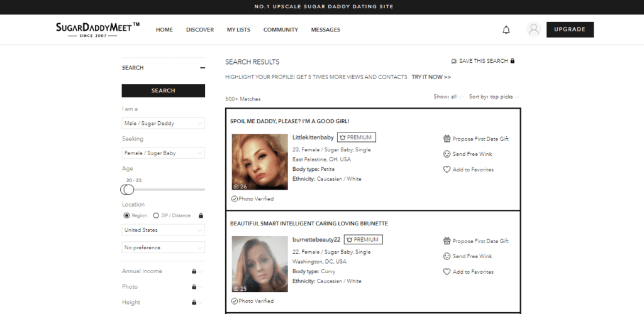Go to the Messages menu
Viewport: 644px width, 314px height.
[325, 30]
